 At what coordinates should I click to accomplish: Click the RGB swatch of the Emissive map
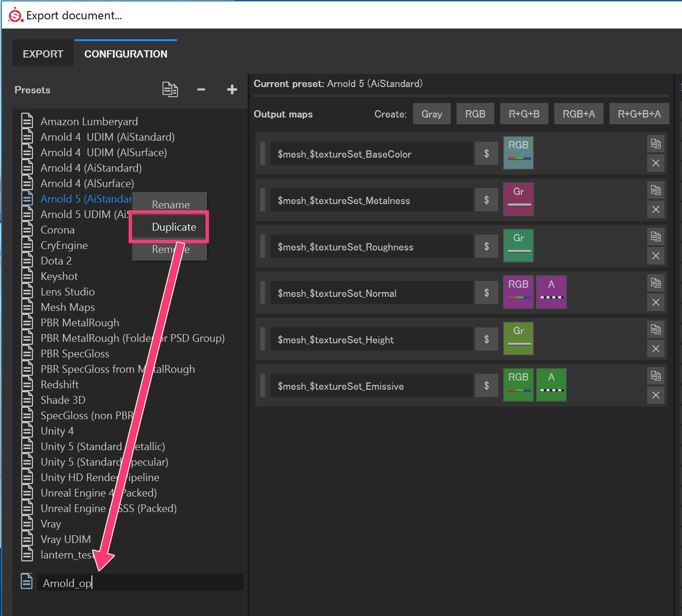(x=519, y=385)
